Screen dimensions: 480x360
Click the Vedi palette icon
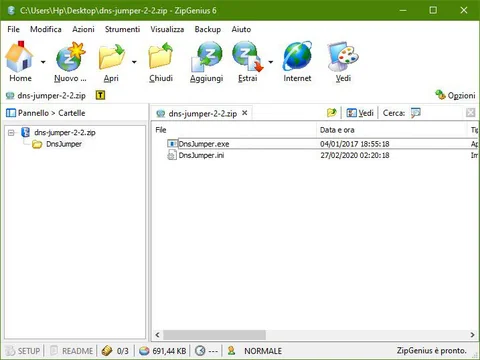[x=343, y=56]
